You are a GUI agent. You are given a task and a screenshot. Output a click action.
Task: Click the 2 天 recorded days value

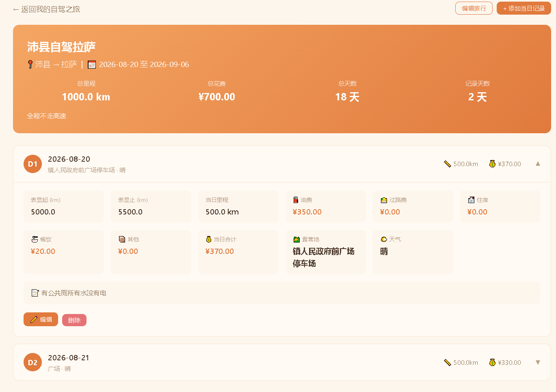[478, 97]
